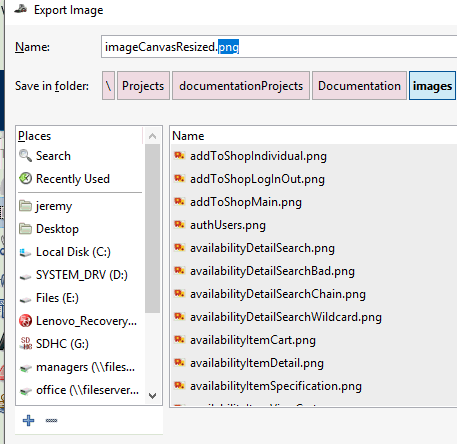Click file icon of availabilityDetailSearch.png
This screenshot has height=444, width=457.
(179, 247)
